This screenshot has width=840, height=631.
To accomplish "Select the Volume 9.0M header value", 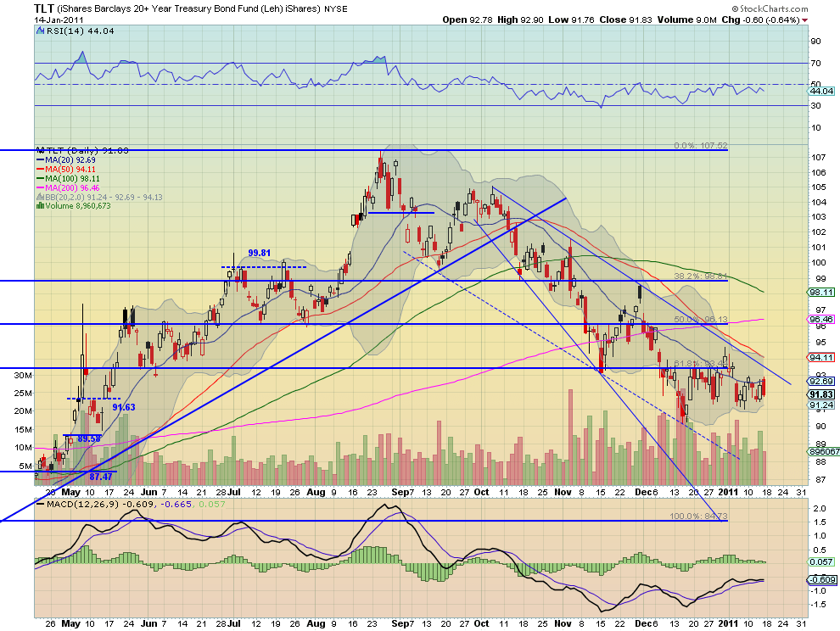I will [686, 20].
